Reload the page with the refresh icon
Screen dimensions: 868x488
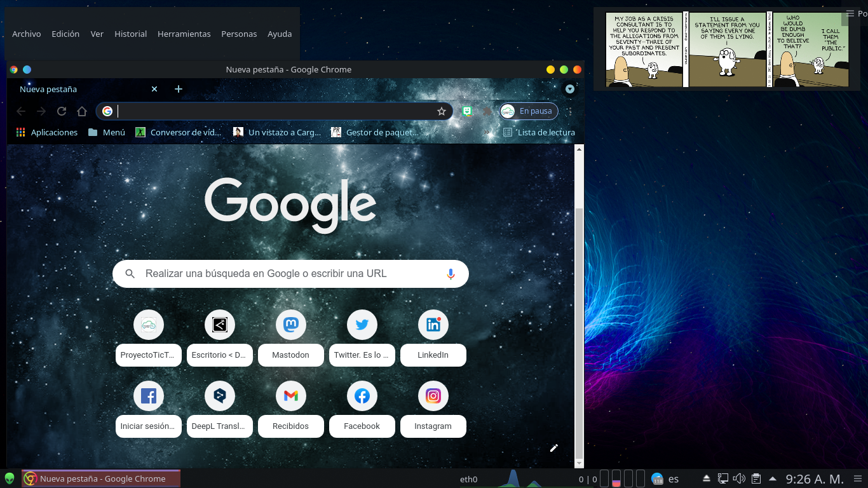pos(62,111)
